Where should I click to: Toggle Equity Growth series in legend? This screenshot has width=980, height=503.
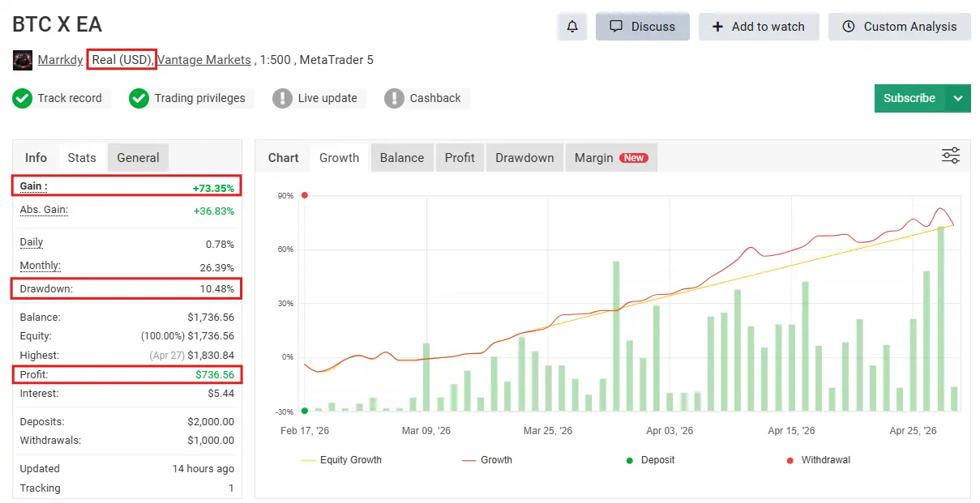[341, 460]
